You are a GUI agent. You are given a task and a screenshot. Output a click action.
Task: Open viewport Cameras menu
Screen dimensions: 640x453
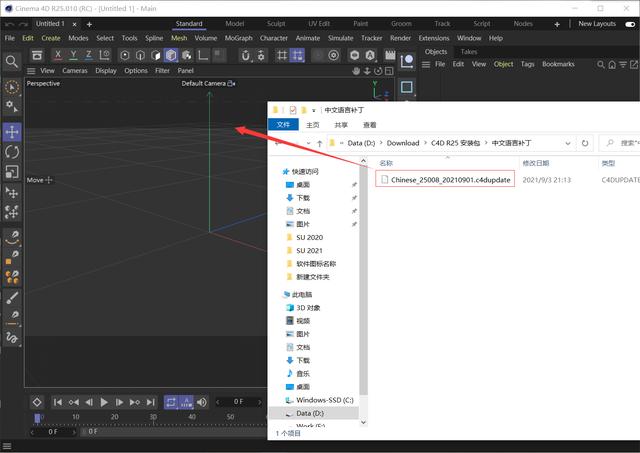pos(75,71)
